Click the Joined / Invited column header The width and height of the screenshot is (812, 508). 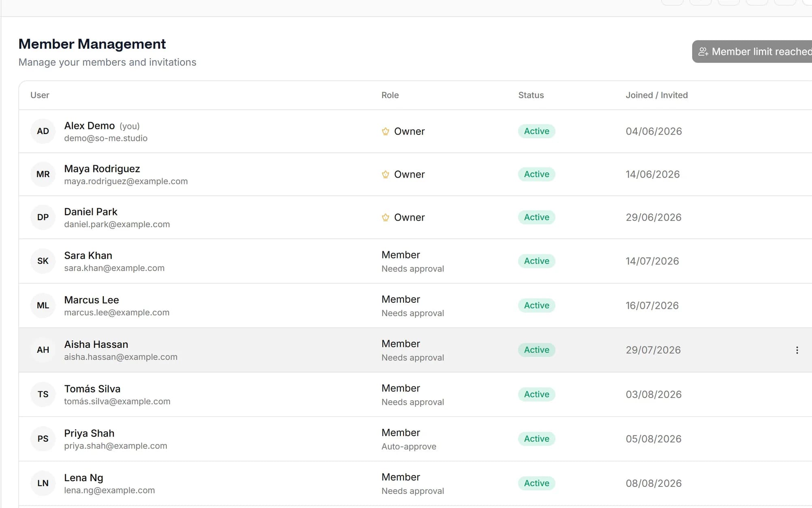pyautogui.click(x=657, y=95)
